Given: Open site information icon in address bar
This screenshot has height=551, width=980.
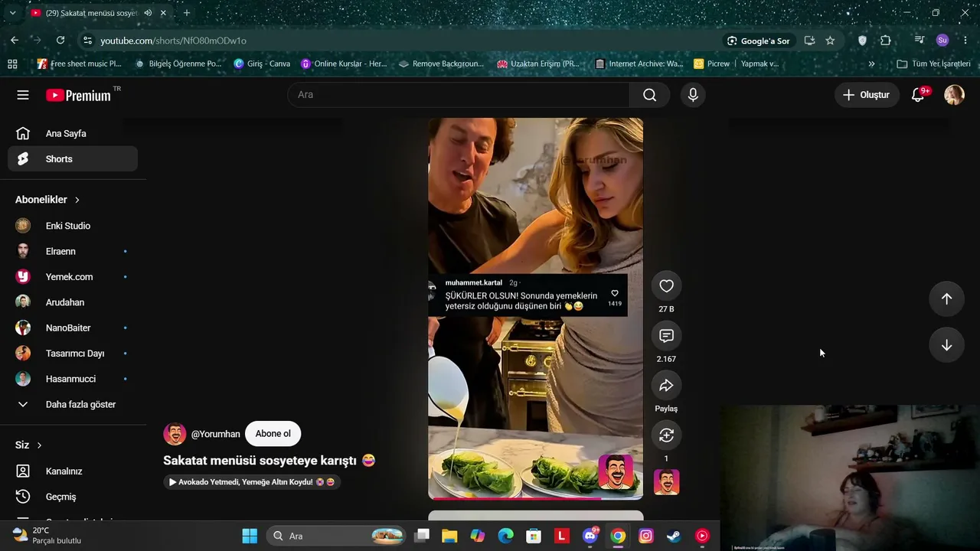Looking at the screenshot, I should [x=87, y=41].
